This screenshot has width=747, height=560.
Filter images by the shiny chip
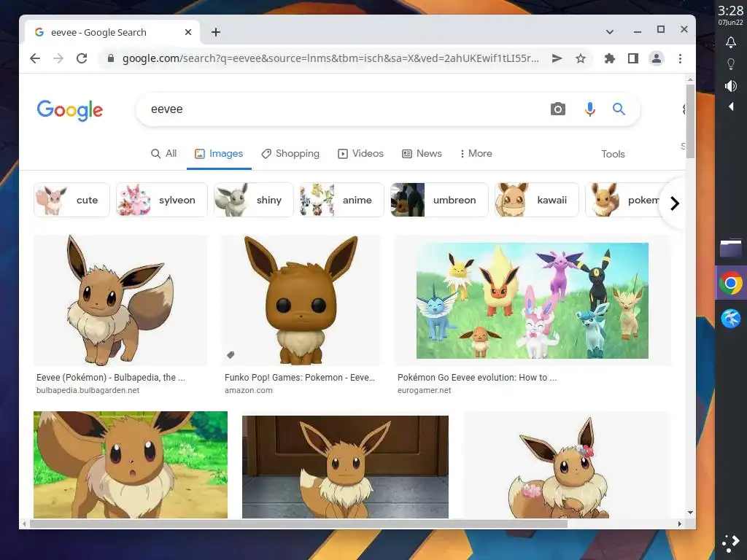pos(254,200)
